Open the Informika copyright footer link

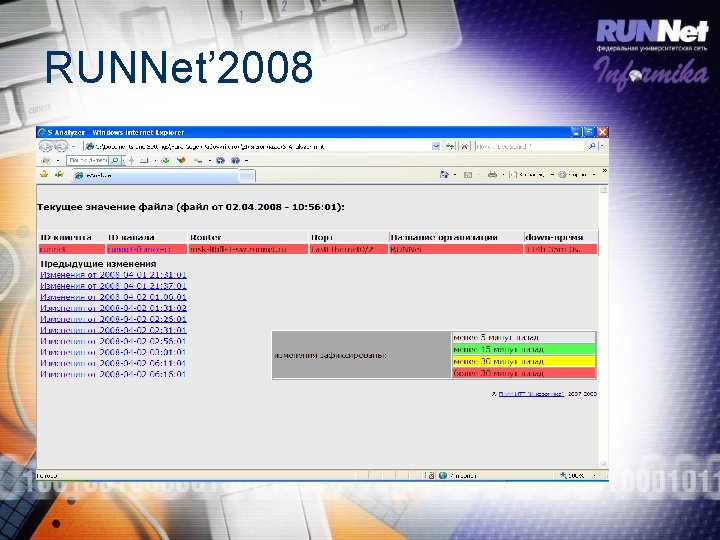coord(531,394)
